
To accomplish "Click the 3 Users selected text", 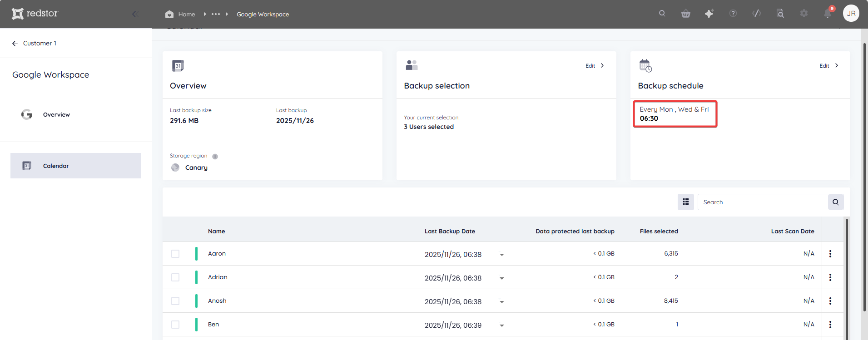I will coord(429,127).
